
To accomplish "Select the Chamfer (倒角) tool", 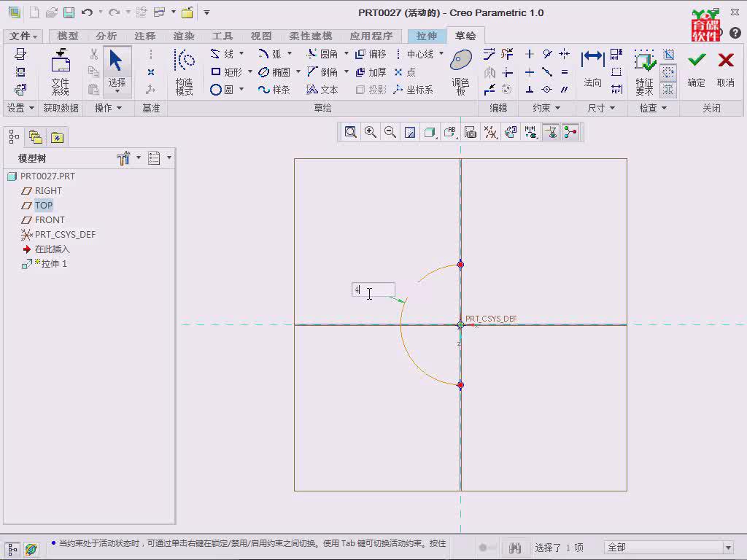I will tap(322, 72).
